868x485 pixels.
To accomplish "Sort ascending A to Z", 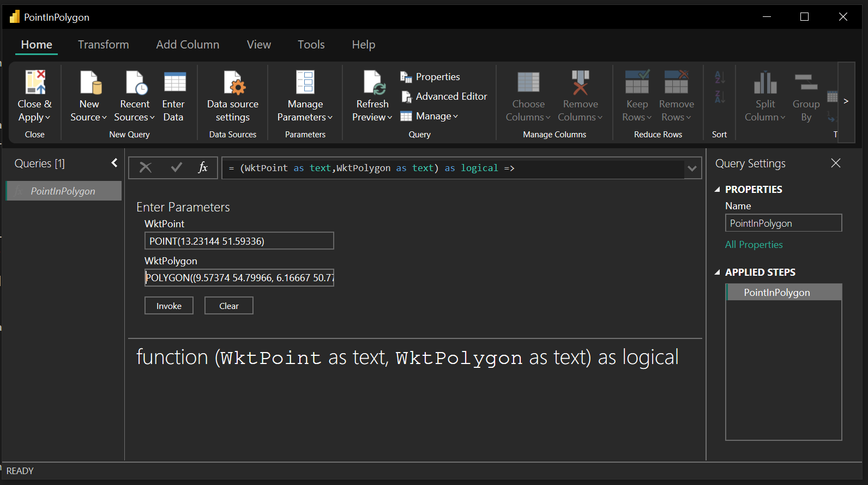I will click(x=720, y=77).
